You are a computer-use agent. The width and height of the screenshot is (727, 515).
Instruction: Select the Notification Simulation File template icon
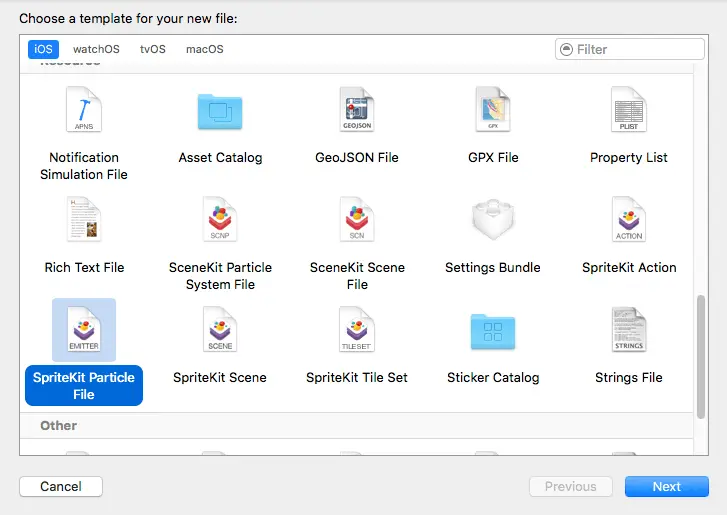click(x=84, y=111)
